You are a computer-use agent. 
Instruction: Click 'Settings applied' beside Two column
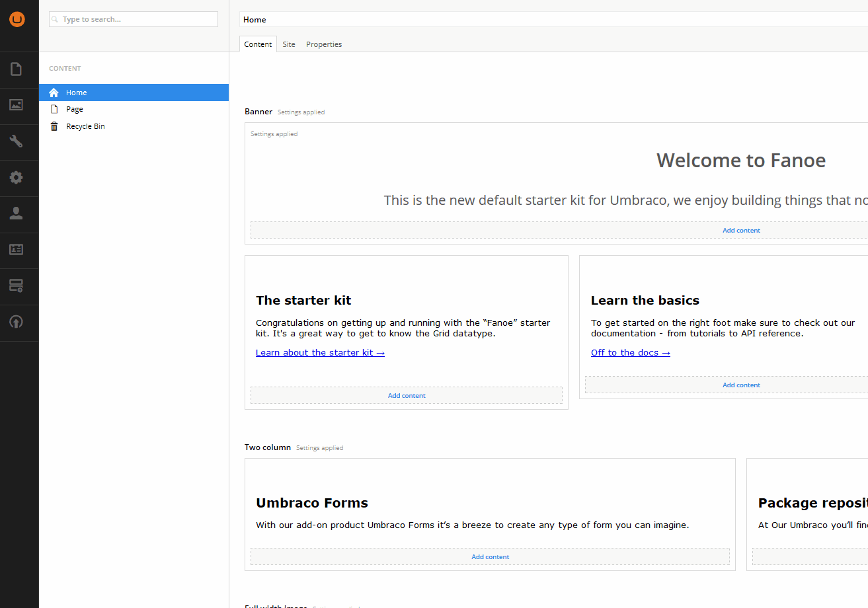pyautogui.click(x=319, y=448)
